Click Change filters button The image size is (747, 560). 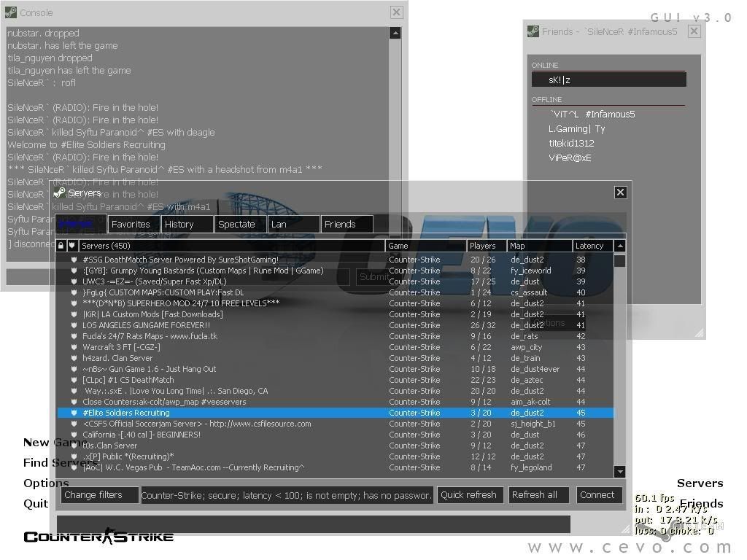coord(99,495)
